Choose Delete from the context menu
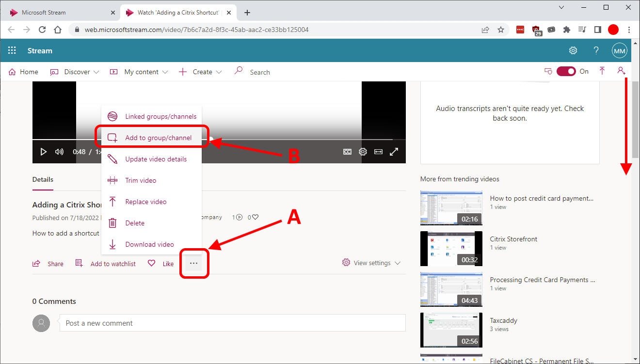 (151, 223)
